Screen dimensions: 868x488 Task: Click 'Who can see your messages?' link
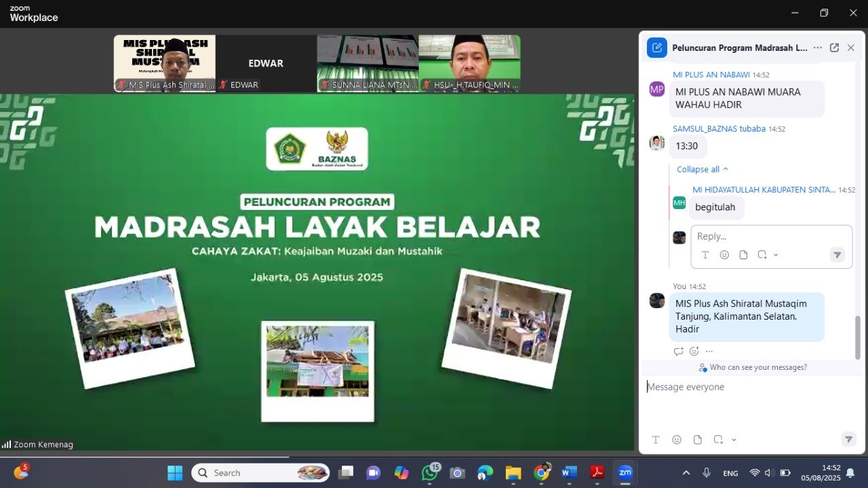pos(757,367)
